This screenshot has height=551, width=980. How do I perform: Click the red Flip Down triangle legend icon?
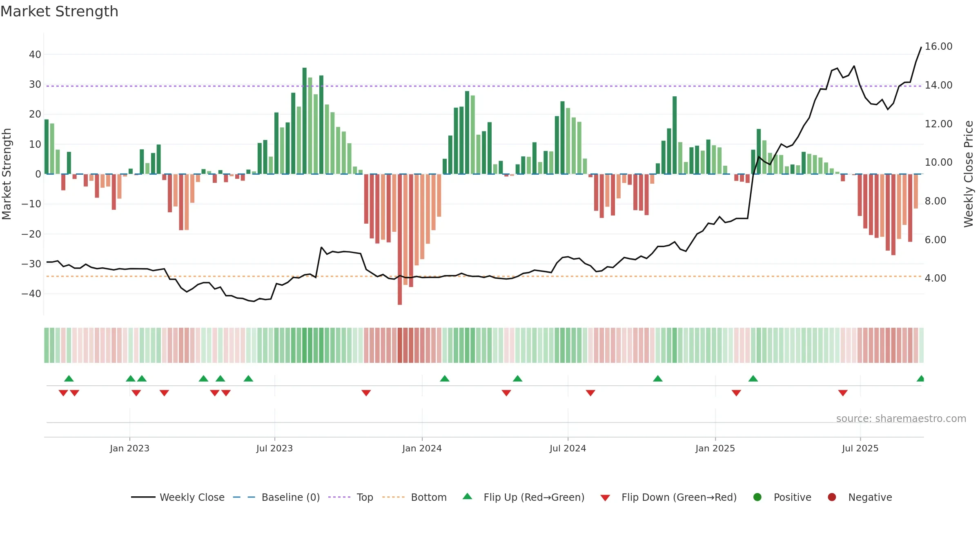pyautogui.click(x=605, y=498)
